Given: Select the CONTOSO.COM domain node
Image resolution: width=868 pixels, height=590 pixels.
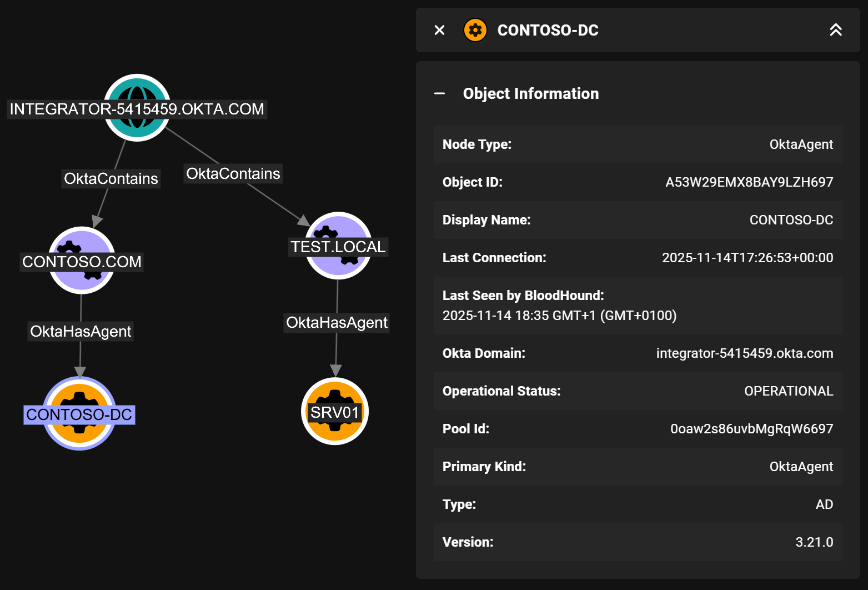Looking at the screenshot, I should (82, 261).
